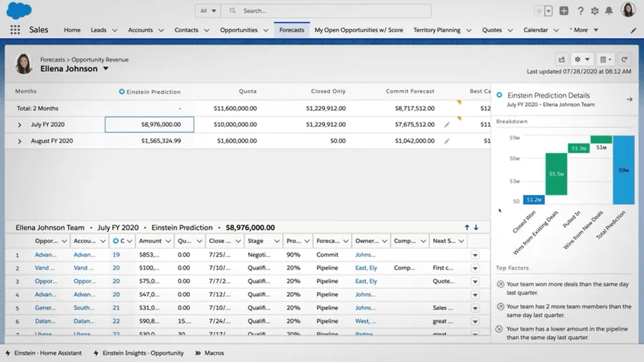644x362 pixels.
Task: Open row actions for opportunity row 4
Action: [x=475, y=295]
